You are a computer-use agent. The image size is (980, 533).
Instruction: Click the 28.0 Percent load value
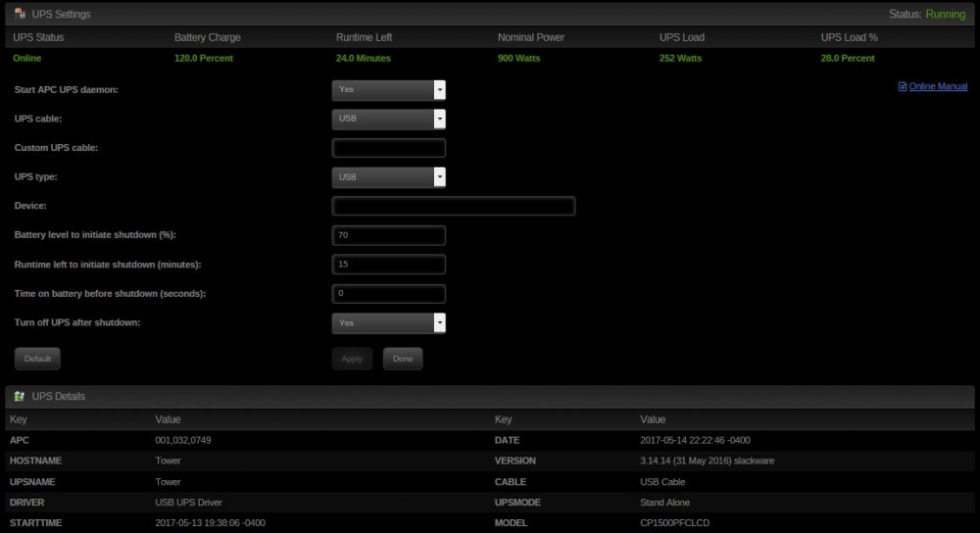tap(848, 58)
